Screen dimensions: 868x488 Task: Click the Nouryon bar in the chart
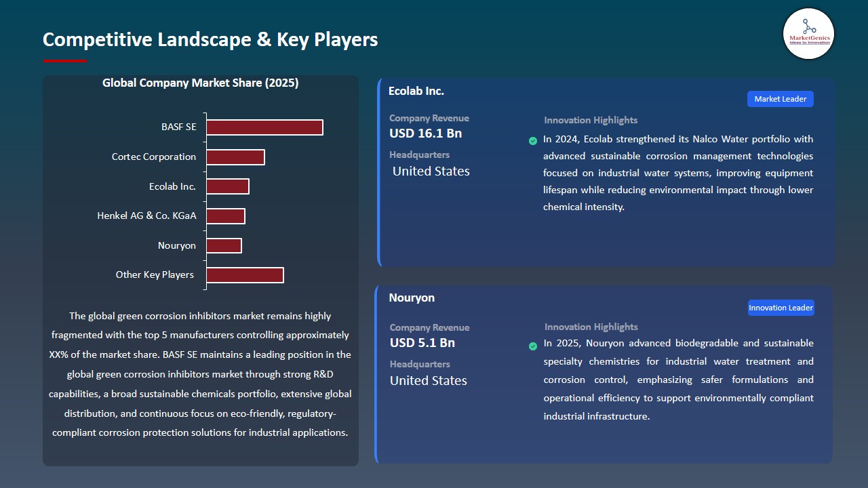pyautogui.click(x=224, y=245)
